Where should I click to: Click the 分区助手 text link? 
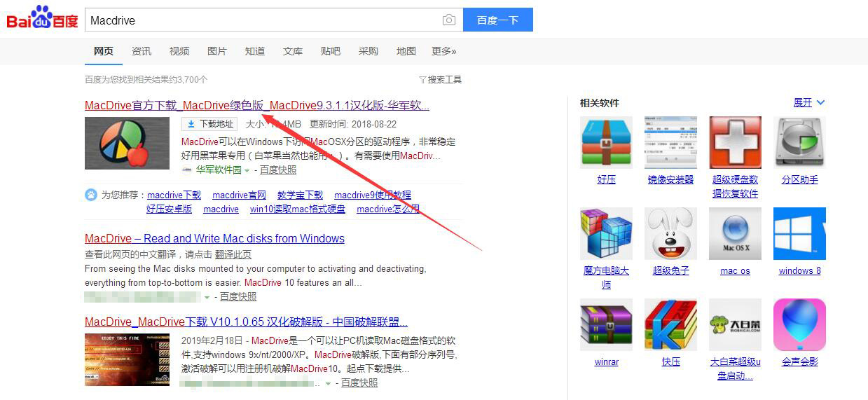click(800, 179)
